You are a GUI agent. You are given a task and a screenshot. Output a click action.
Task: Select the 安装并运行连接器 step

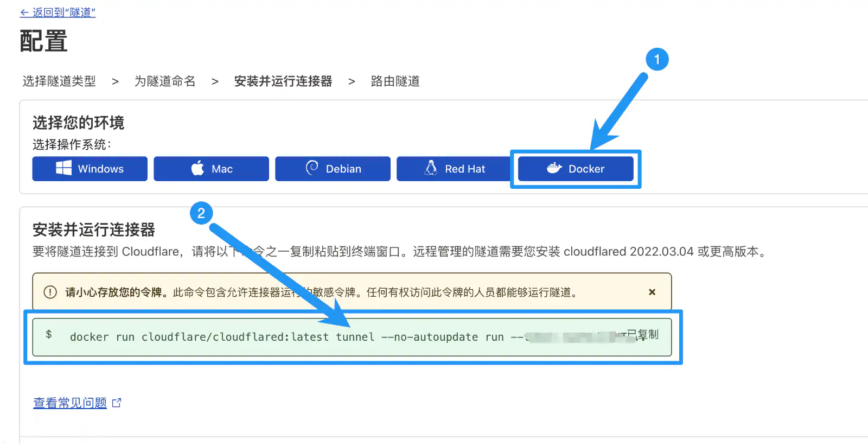click(283, 81)
